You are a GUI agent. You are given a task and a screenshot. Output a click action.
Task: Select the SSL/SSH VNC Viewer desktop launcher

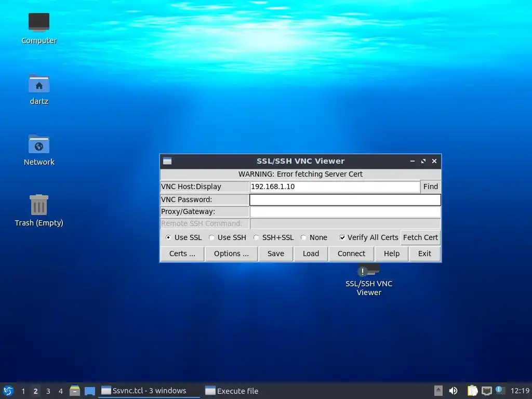point(369,280)
